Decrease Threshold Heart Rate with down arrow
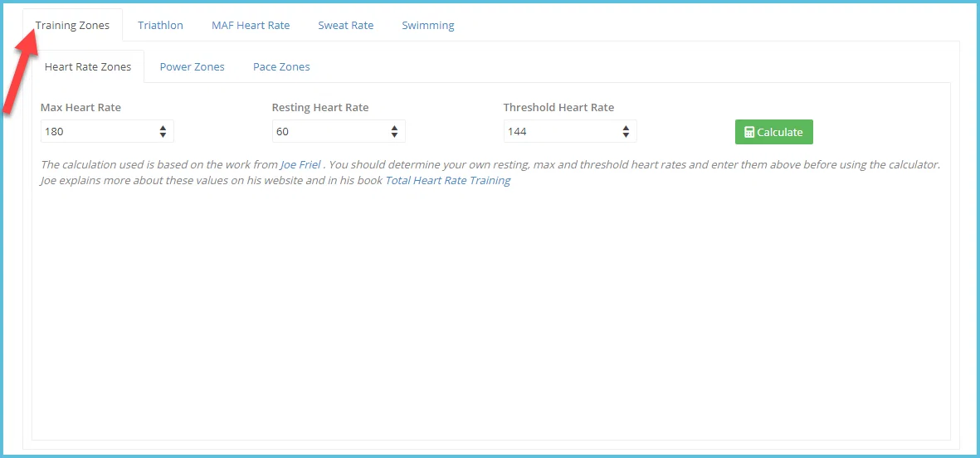The image size is (980, 458). 626,135
